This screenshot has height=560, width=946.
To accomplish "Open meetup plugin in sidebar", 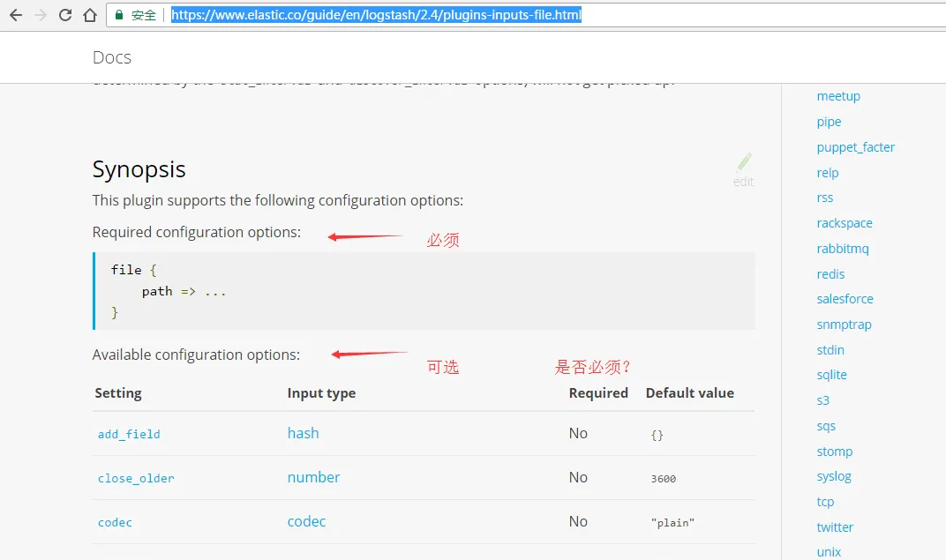I will click(838, 96).
